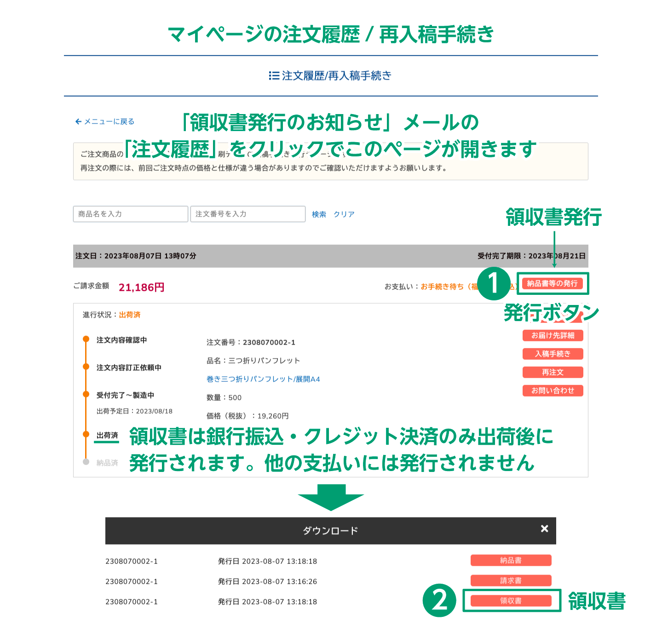The image size is (662, 644).
Task: Click the 検索 link
Action: (319, 214)
